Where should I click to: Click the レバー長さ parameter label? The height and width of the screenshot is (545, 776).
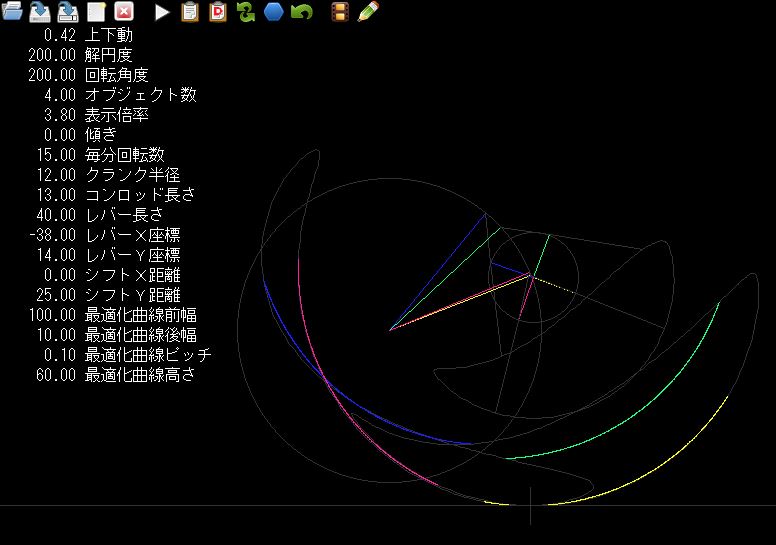tap(125, 215)
